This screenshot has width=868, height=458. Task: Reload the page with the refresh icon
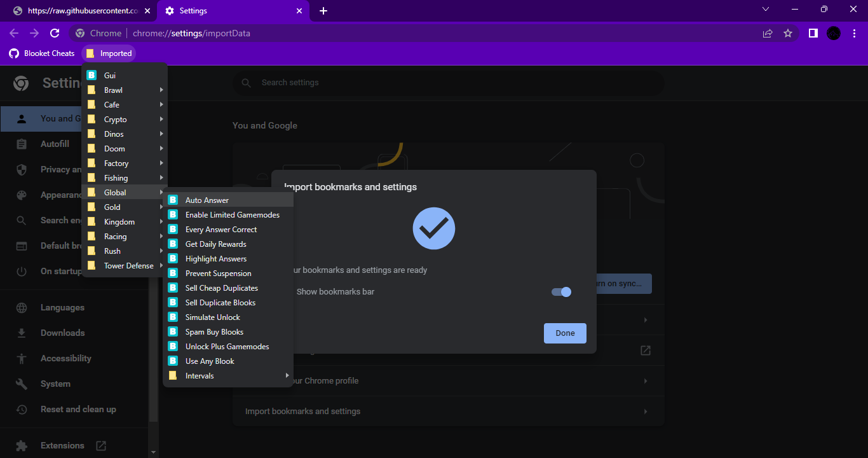[x=55, y=33]
